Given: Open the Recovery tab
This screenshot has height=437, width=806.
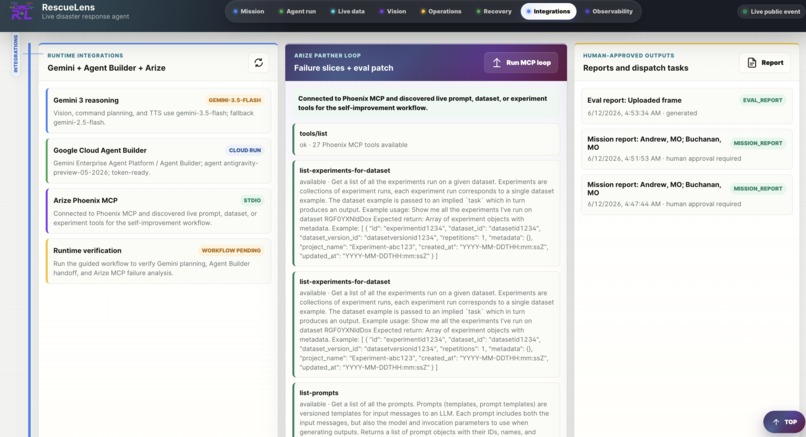Looking at the screenshot, I should [493, 11].
